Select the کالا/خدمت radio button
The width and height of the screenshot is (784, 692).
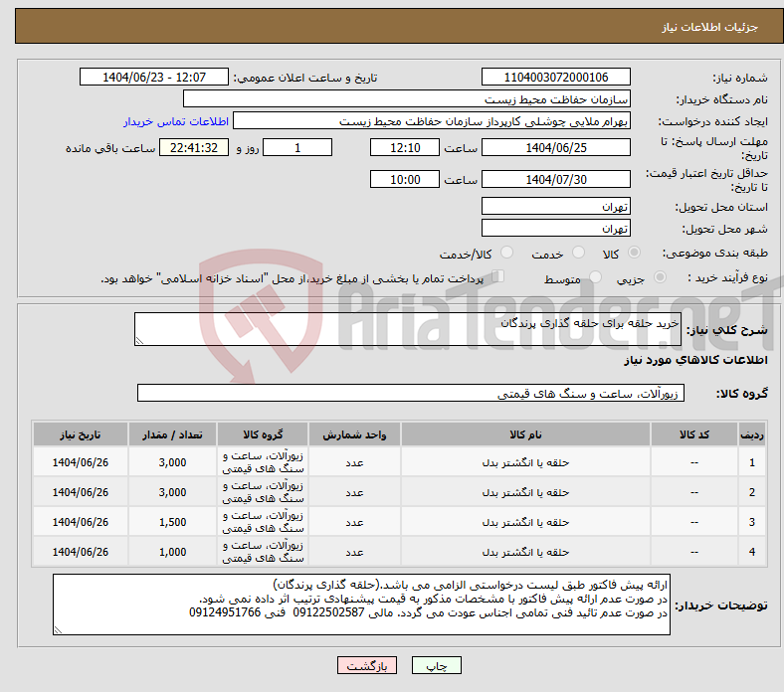click(507, 253)
